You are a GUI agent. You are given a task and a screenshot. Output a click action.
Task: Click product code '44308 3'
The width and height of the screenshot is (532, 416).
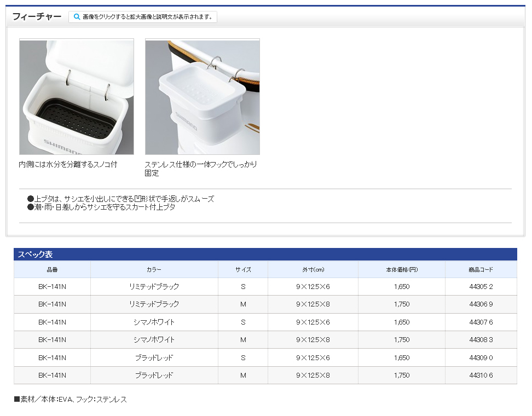pyautogui.click(x=481, y=340)
